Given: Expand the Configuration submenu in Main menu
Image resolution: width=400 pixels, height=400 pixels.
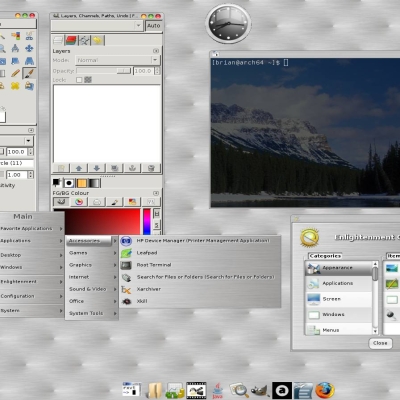Looking at the screenshot, I should [32, 296].
